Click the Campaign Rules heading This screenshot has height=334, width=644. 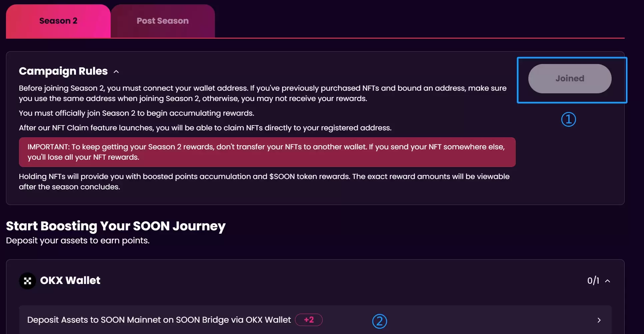pyautogui.click(x=63, y=71)
